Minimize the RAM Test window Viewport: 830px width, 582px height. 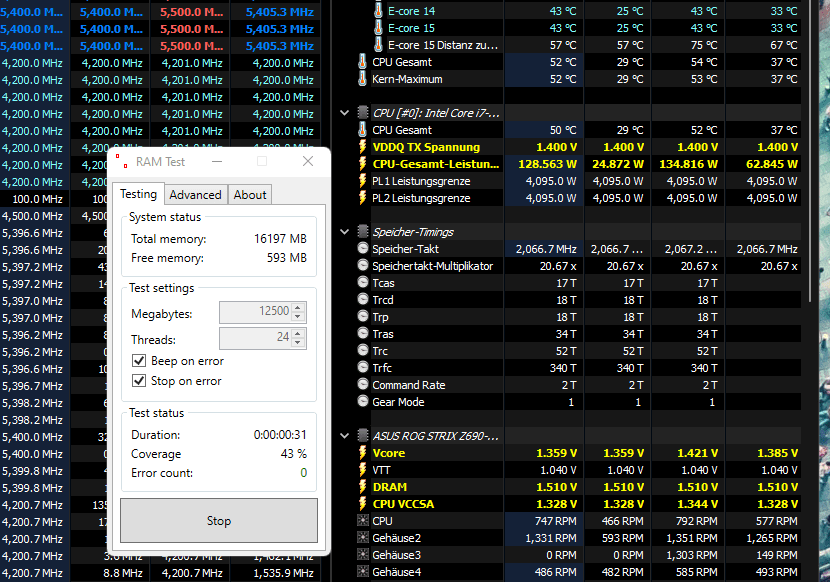(217, 161)
